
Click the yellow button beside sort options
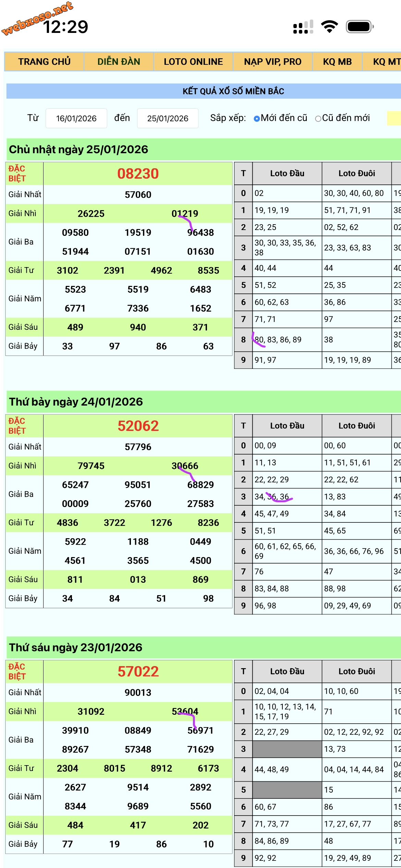coord(394,118)
